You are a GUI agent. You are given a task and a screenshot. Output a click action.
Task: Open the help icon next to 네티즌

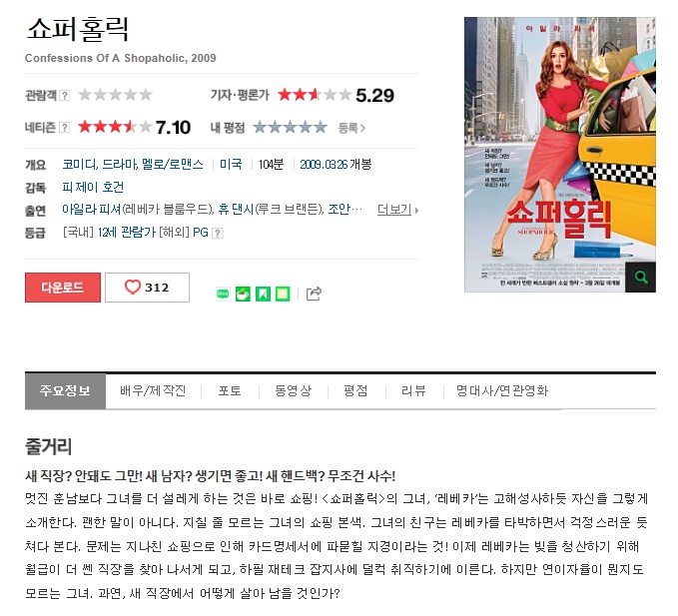pos(65,128)
